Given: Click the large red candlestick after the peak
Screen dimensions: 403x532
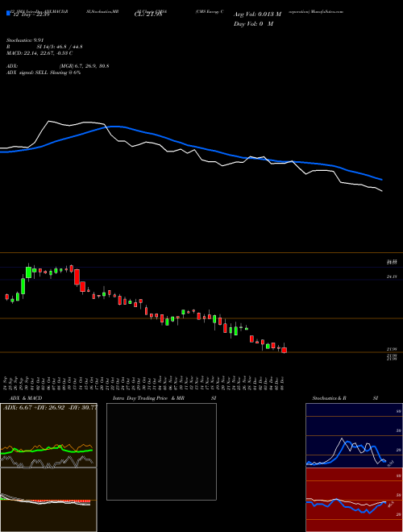Looking at the screenshot, I should point(77,276).
